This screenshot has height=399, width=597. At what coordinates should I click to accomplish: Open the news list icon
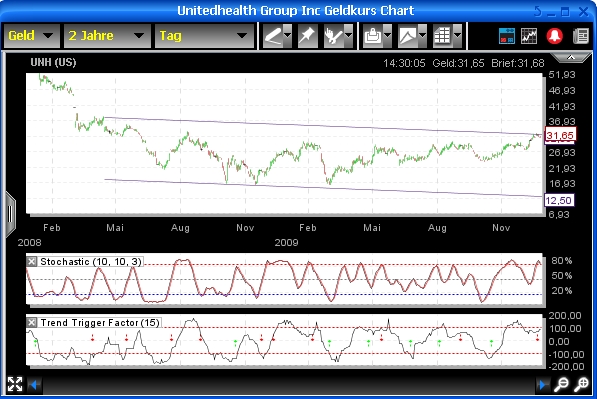[581, 36]
